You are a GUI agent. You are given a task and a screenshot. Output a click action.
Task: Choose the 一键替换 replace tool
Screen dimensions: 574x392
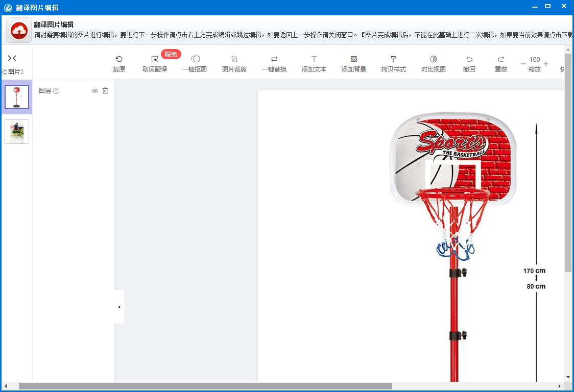pos(274,64)
